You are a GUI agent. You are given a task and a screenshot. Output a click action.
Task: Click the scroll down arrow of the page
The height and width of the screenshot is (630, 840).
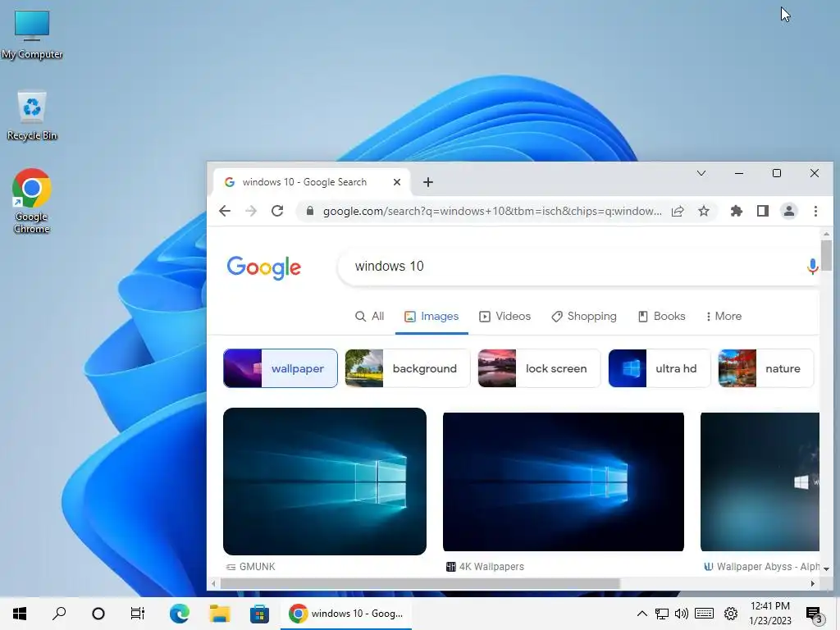826,569
